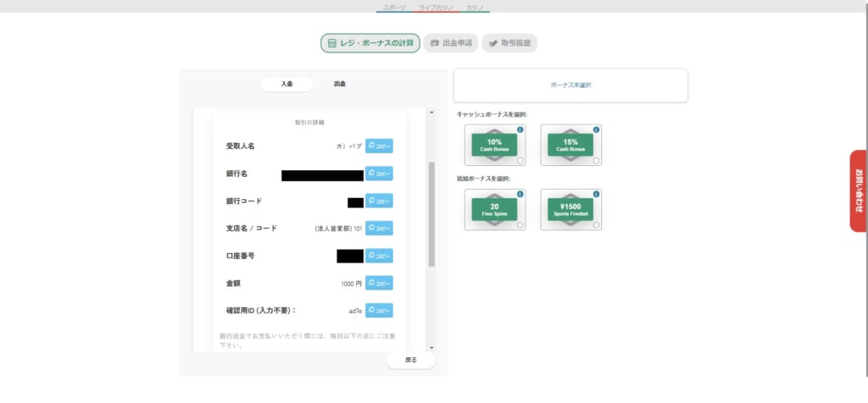Screen dimensions: 868x403
Task: View info for ¥1500 Sports Freebet
Action: point(596,195)
